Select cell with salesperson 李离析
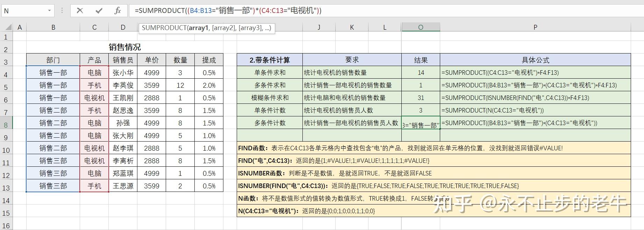The height and width of the screenshot is (230, 644). point(123,161)
